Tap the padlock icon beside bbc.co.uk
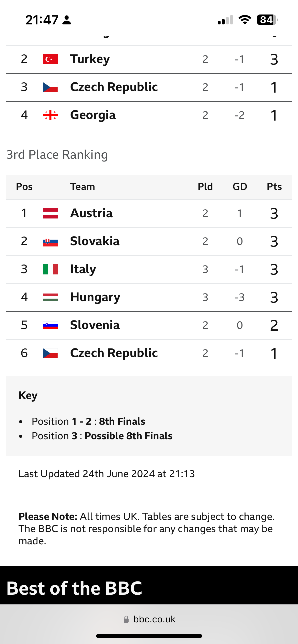 click(126, 619)
